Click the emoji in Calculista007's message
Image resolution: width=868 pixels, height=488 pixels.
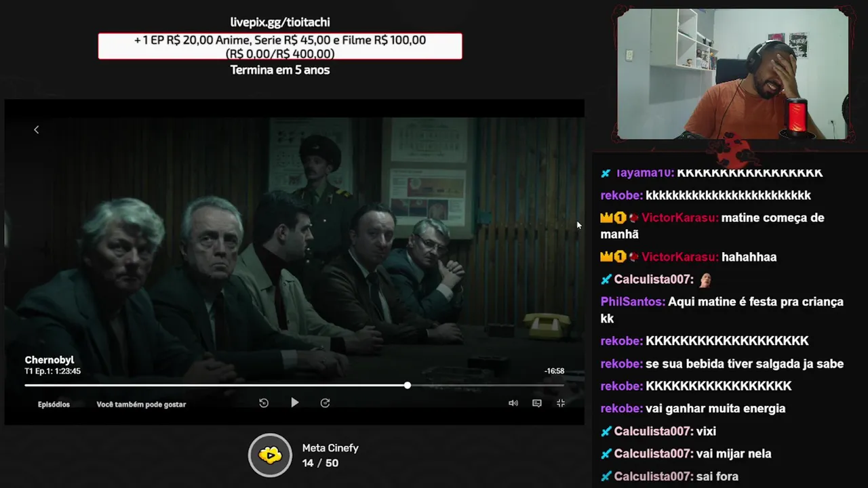tap(705, 279)
